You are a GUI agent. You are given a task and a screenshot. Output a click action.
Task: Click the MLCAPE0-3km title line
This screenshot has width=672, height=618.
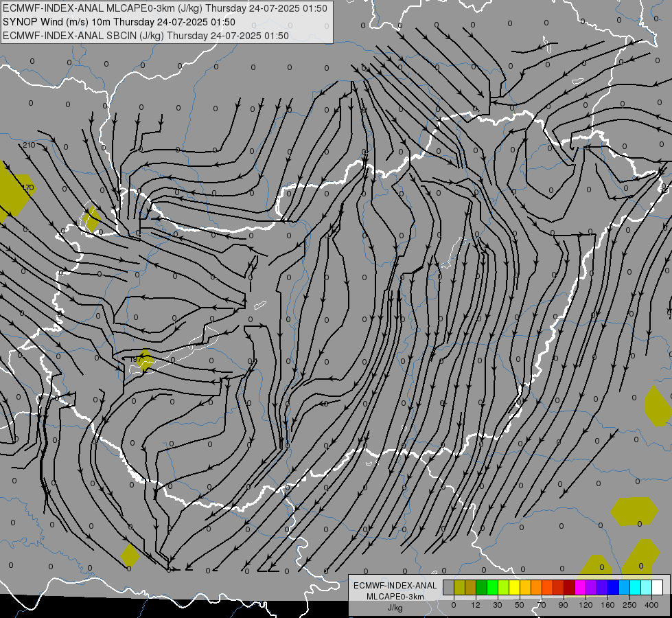point(165,8)
